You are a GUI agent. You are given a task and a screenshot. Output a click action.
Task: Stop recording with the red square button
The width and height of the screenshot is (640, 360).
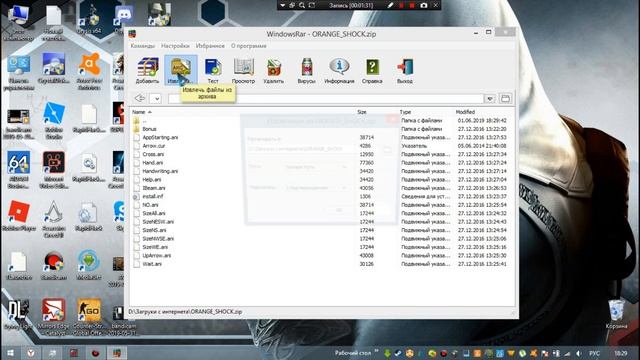click(412, 5)
